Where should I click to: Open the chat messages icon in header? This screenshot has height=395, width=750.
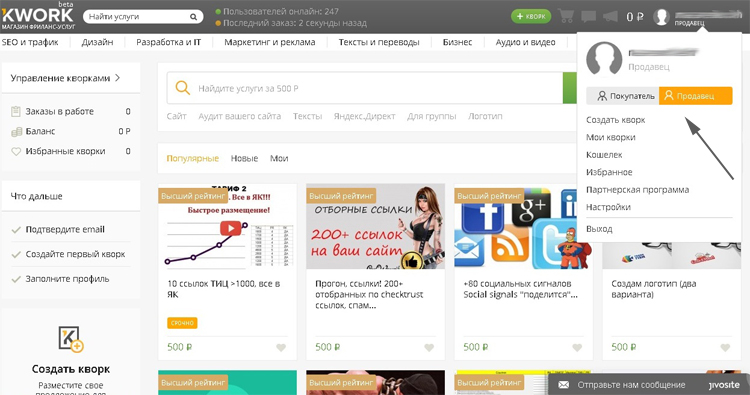click(588, 17)
